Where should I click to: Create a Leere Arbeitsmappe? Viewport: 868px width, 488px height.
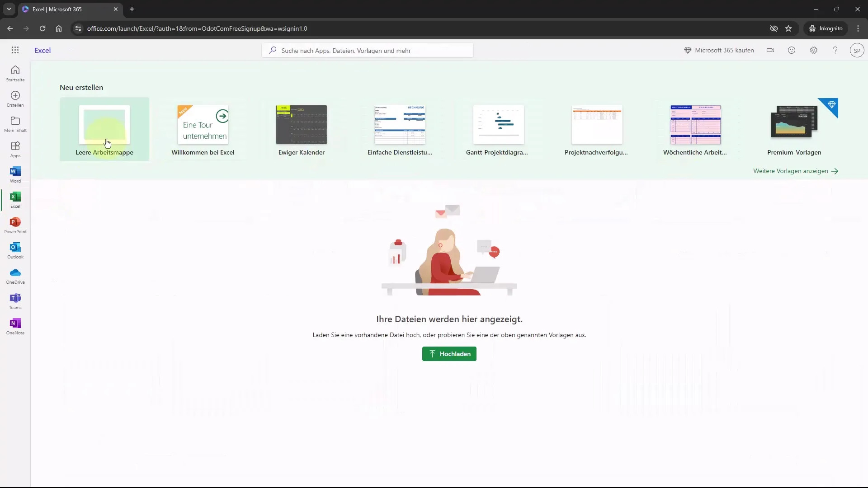coord(104,129)
